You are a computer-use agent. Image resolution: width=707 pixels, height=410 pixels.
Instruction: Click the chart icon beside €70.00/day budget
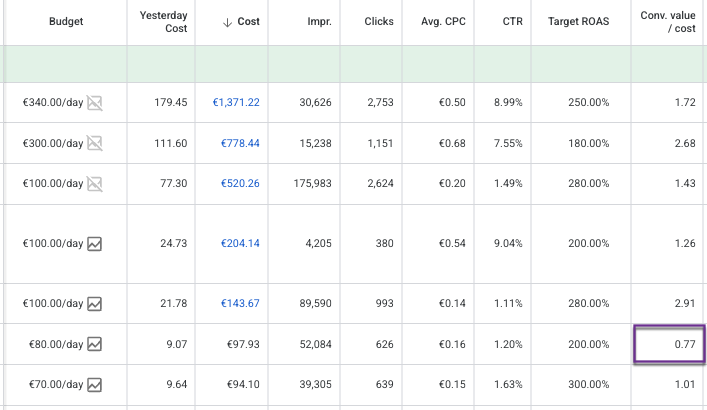(95, 384)
